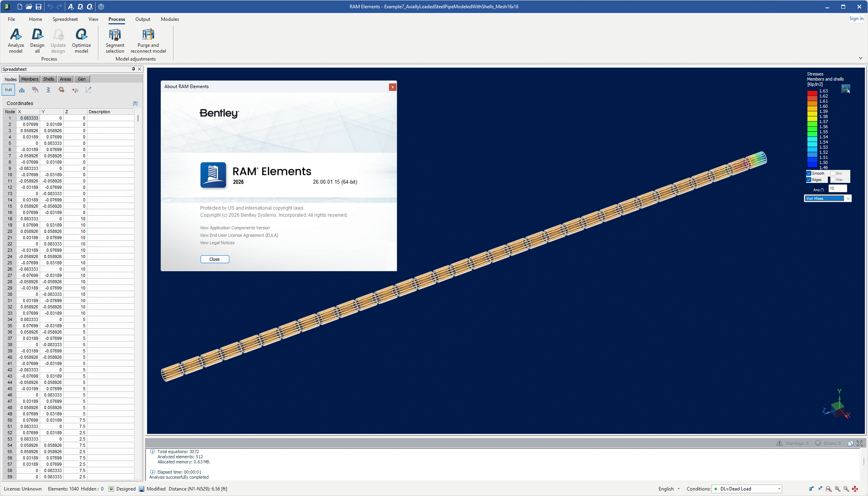The height and width of the screenshot is (496, 868).
Task: Open the English language dropdown
Action: 669,489
